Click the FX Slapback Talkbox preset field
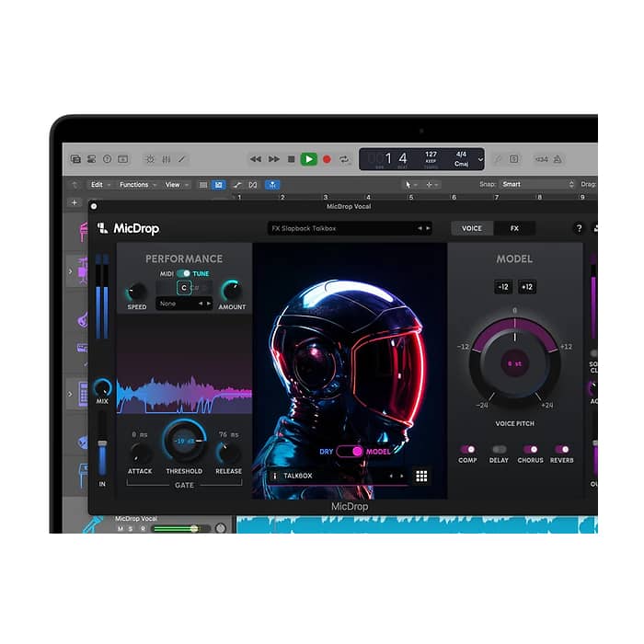This screenshot has width=644, height=644. [350, 228]
